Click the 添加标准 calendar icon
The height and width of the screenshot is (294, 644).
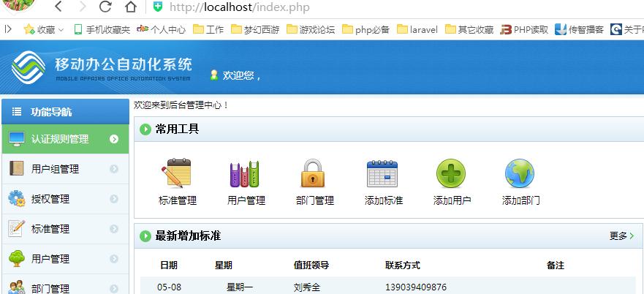pos(382,174)
